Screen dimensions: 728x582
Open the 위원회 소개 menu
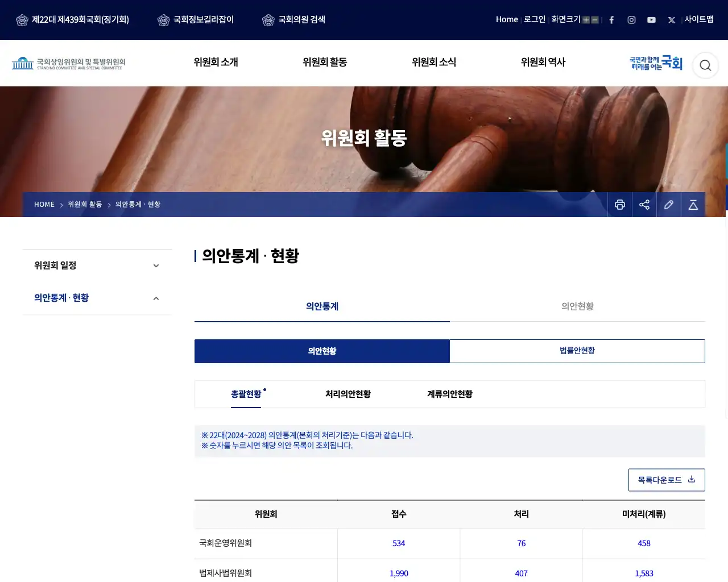click(x=216, y=62)
